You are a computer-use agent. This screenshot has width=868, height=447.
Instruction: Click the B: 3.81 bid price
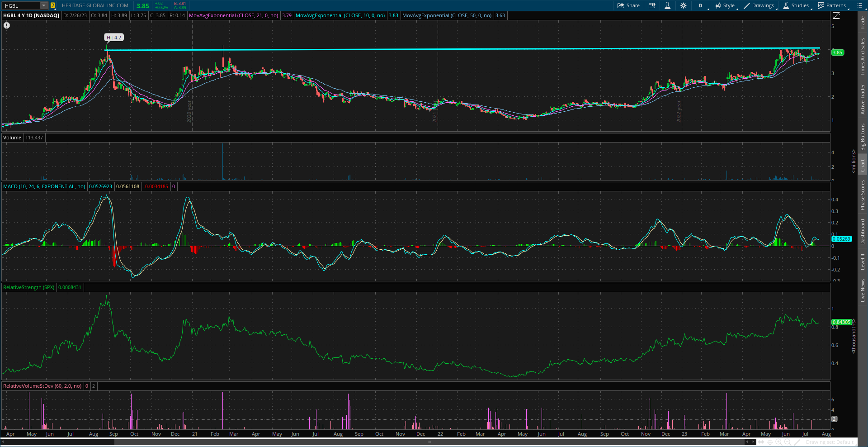coord(180,4)
